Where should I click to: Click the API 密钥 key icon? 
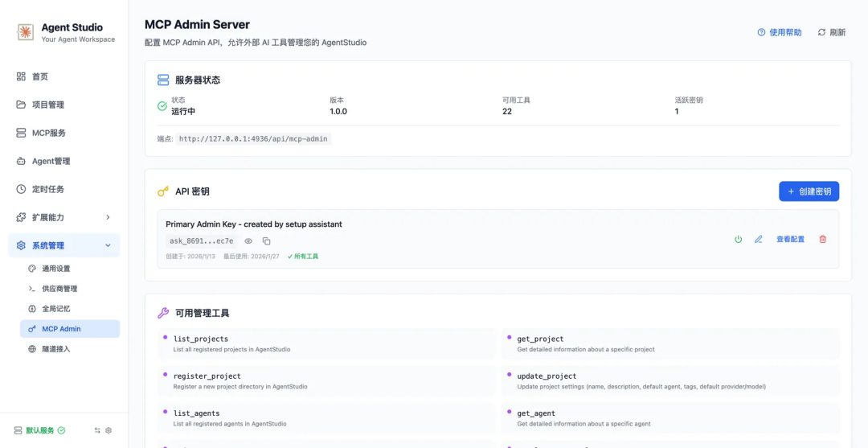[x=163, y=191]
